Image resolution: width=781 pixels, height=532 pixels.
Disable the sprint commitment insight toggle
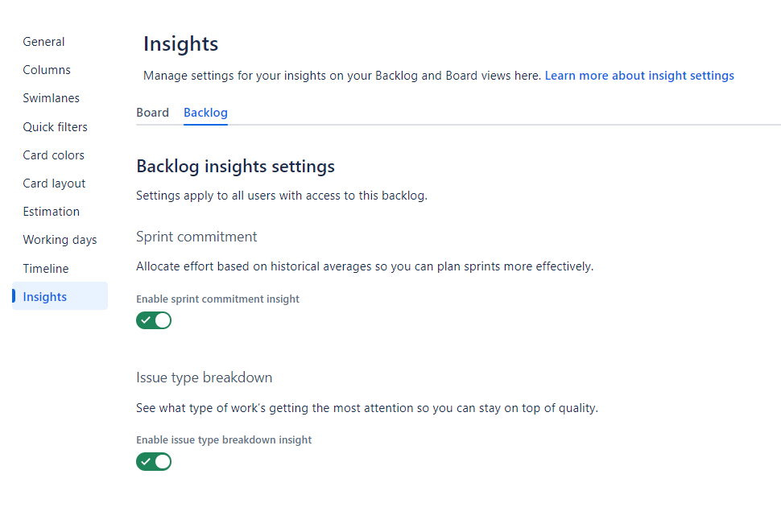(154, 320)
